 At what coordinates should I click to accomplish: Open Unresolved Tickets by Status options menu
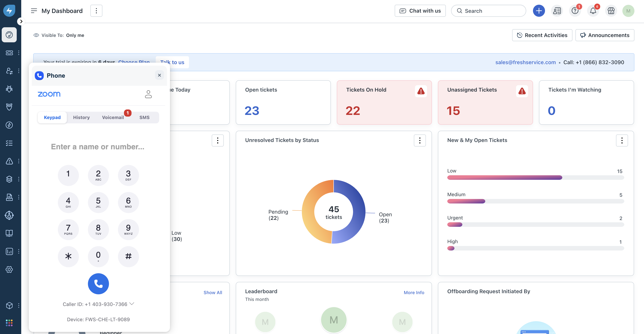tap(420, 140)
